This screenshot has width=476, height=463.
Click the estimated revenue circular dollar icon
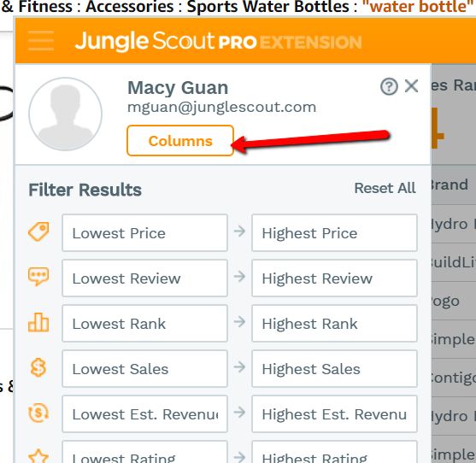coord(38,413)
